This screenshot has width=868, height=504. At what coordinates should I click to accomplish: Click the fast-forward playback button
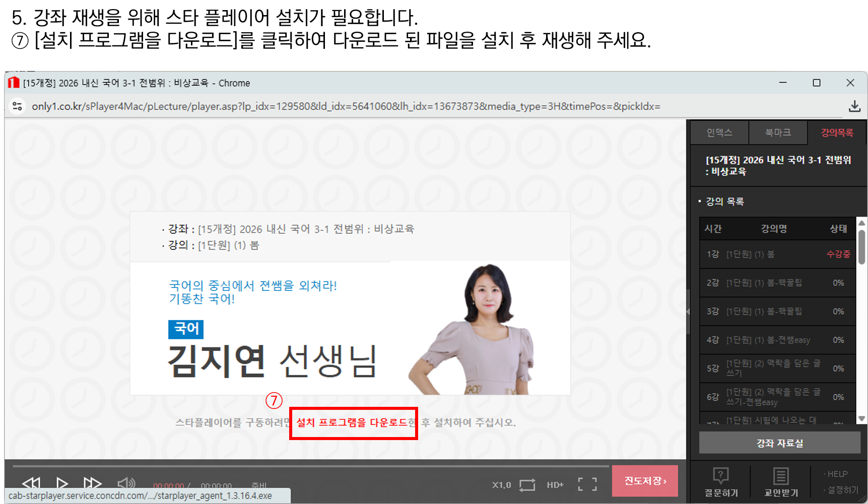92,483
